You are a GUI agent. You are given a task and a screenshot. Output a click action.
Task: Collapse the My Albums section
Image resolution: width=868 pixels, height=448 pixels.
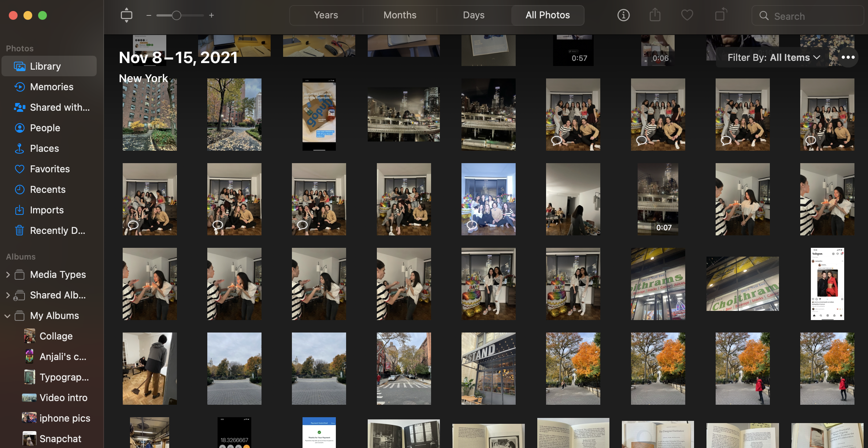8,315
